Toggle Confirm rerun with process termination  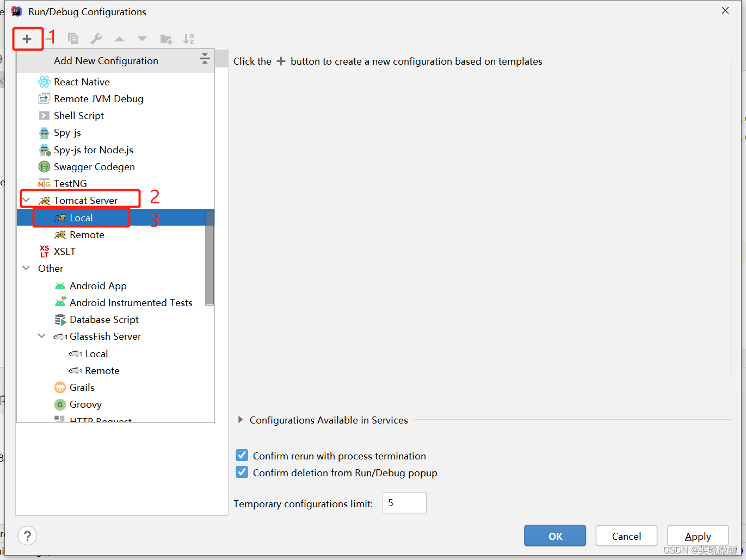(242, 456)
